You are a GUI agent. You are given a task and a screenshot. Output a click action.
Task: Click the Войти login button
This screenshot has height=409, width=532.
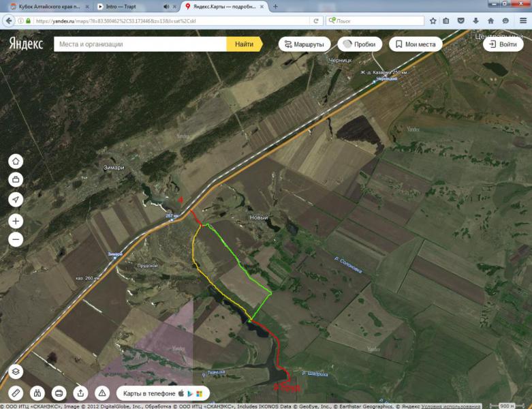503,44
